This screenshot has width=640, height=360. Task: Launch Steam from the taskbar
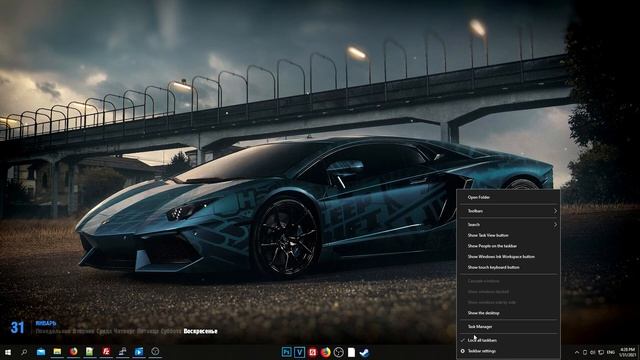point(364,352)
